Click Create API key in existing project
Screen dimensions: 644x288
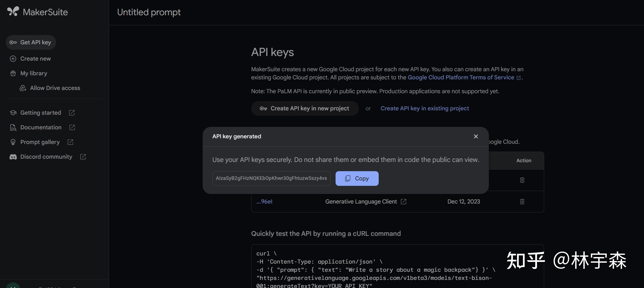[425, 108]
